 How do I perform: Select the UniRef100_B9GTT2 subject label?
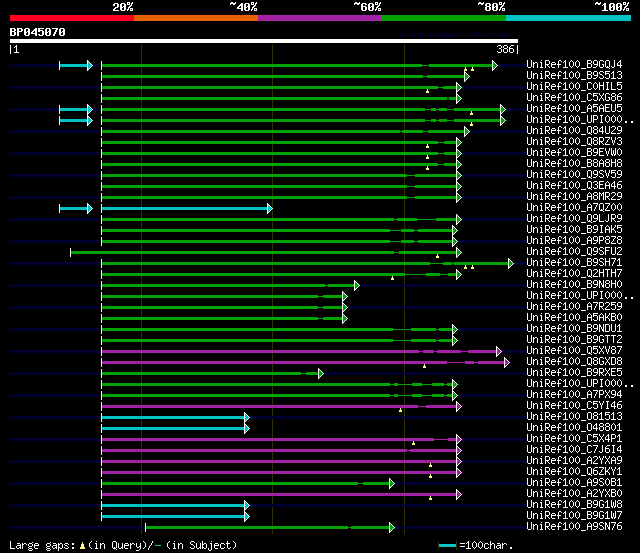coord(574,340)
